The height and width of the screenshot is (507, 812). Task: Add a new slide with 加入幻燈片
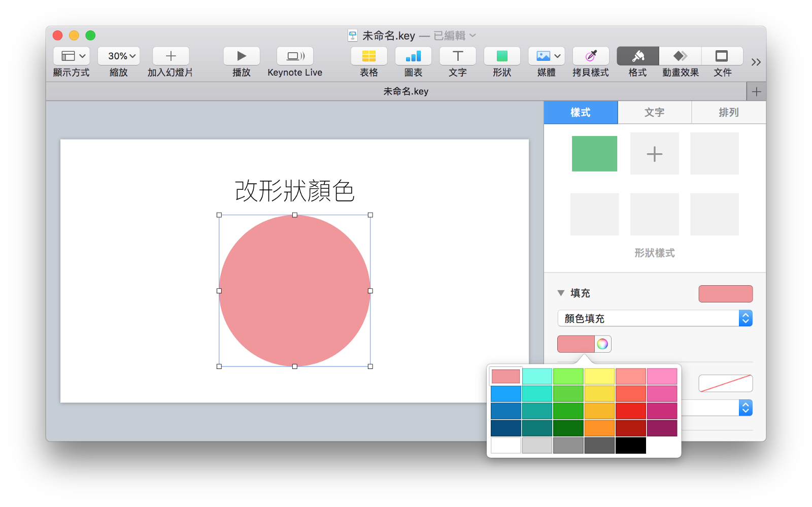[171, 56]
